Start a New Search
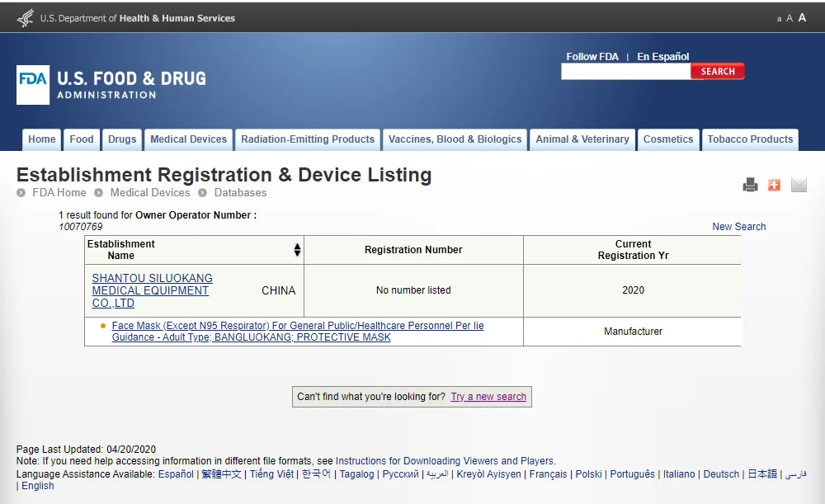 (x=738, y=227)
